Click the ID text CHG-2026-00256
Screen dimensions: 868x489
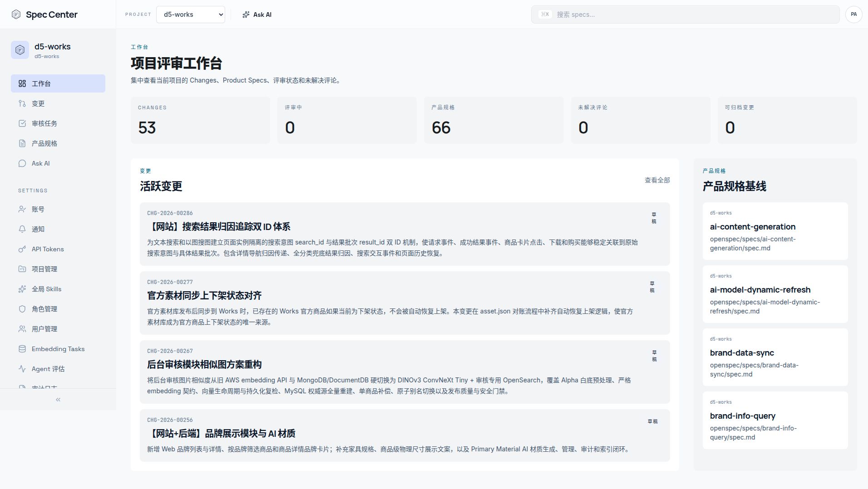pyautogui.click(x=170, y=420)
